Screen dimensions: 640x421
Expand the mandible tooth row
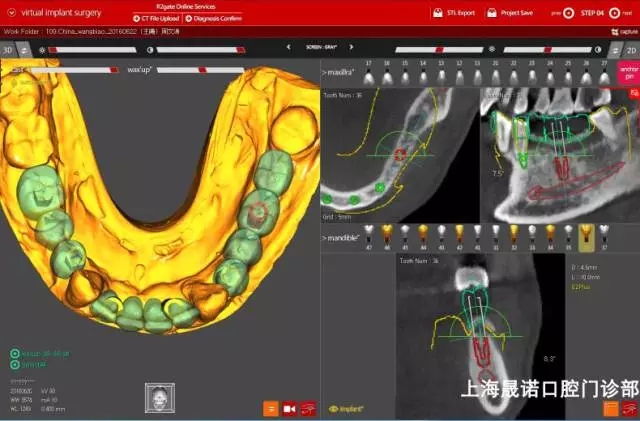pos(341,239)
